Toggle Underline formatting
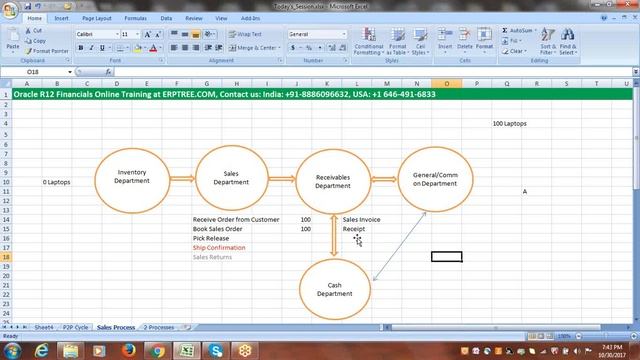The image size is (640, 360). point(102,48)
